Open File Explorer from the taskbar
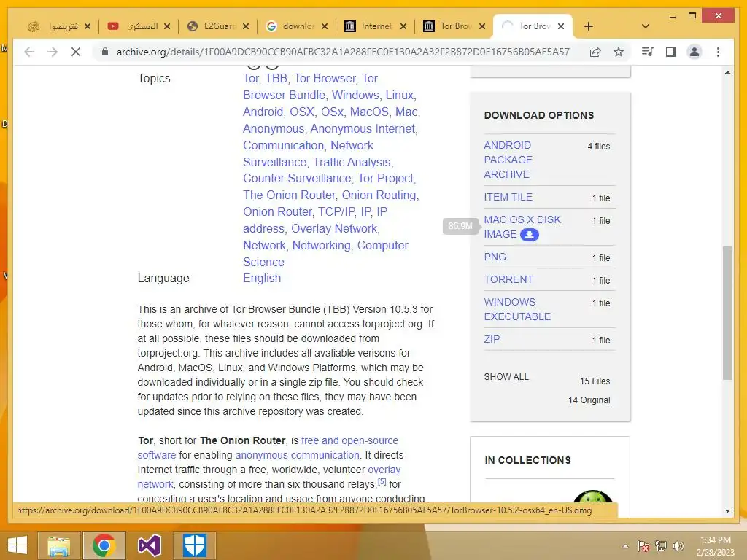 click(x=59, y=545)
